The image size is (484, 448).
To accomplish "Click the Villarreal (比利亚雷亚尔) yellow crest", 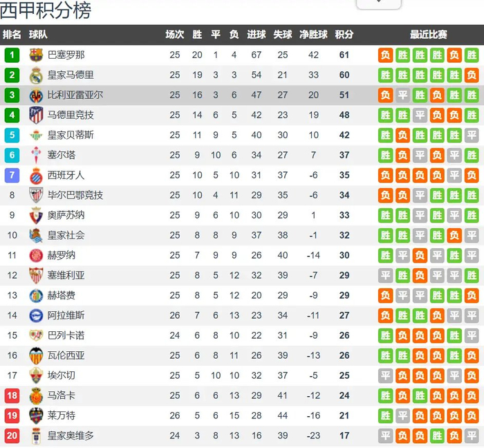I will 37,95.
